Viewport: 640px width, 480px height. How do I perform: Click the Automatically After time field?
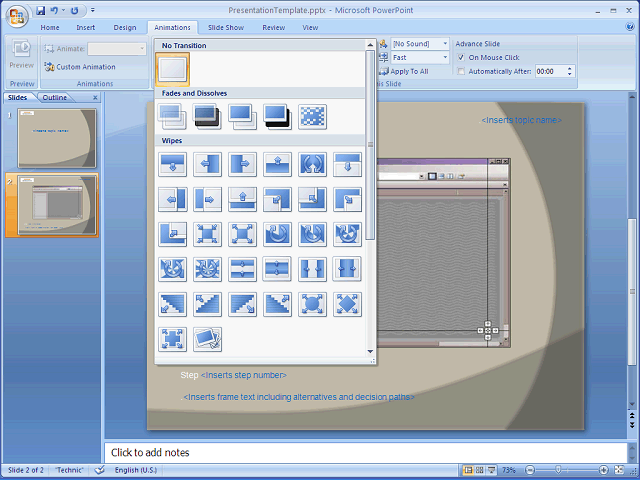tap(549, 71)
